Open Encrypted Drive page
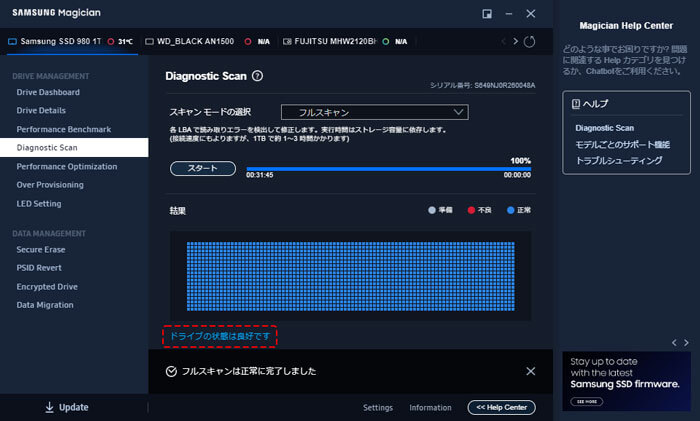The image size is (700, 421). pos(47,287)
